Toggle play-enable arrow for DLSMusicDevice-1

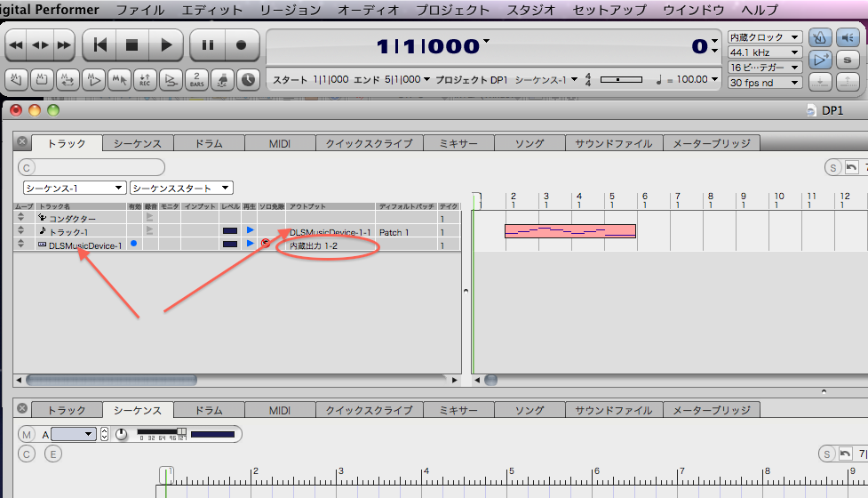(251, 243)
